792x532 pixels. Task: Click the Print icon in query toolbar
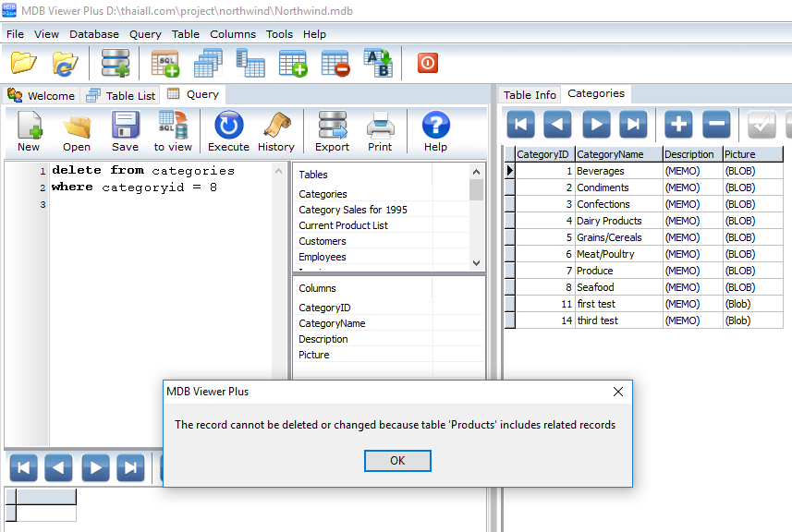tap(380, 131)
